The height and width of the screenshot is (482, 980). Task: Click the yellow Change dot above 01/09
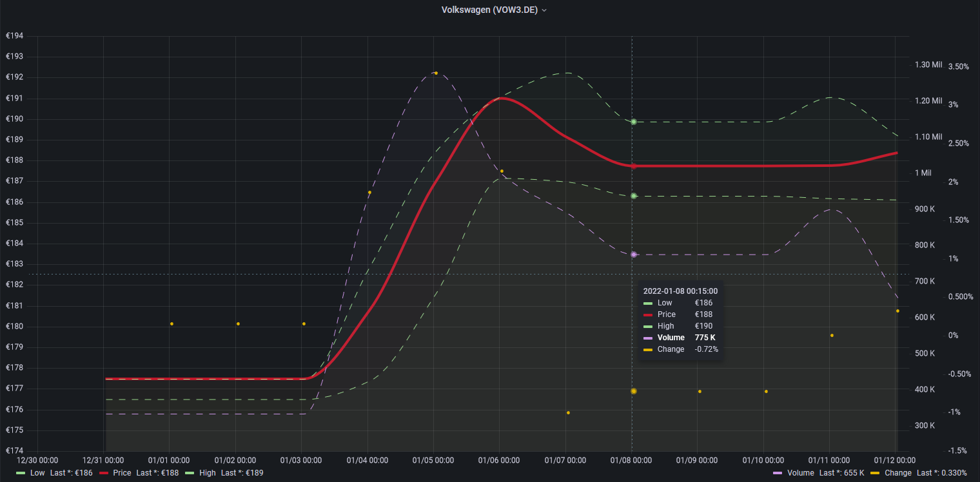coord(700,391)
